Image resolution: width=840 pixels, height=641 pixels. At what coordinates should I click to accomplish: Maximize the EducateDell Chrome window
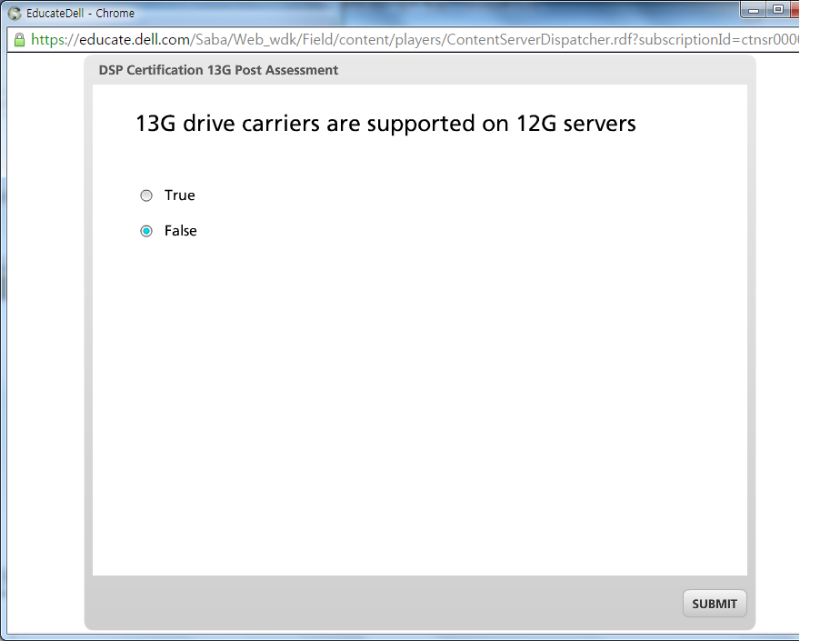tap(777, 10)
